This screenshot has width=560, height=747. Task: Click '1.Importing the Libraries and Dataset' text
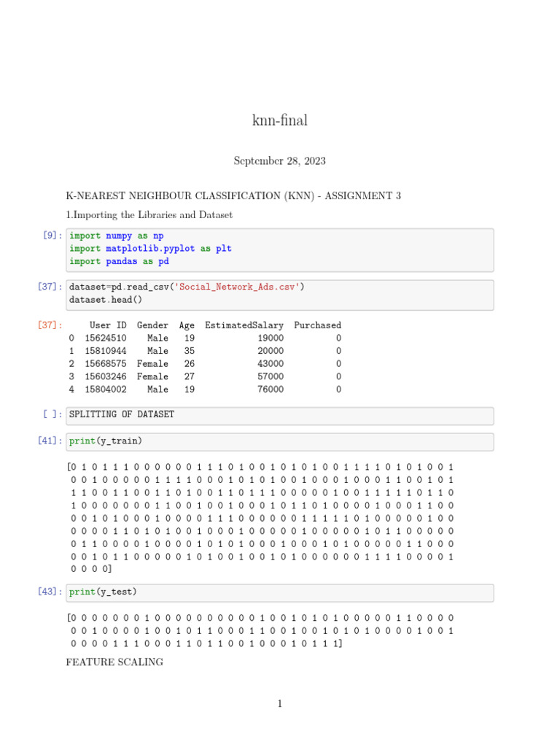pos(149,215)
